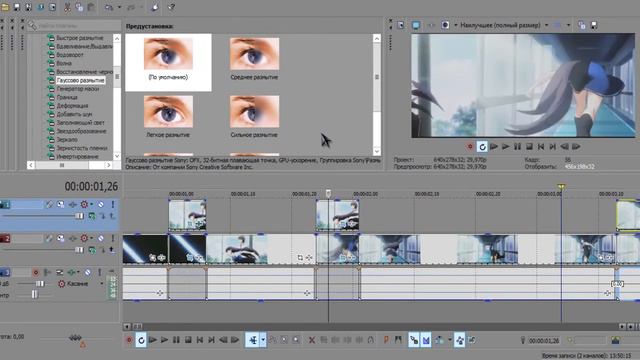The height and width of the screenshot is (360, 640).
Task: Open the Касание automation mode dropdown
Action: click(x=101, y=284)
